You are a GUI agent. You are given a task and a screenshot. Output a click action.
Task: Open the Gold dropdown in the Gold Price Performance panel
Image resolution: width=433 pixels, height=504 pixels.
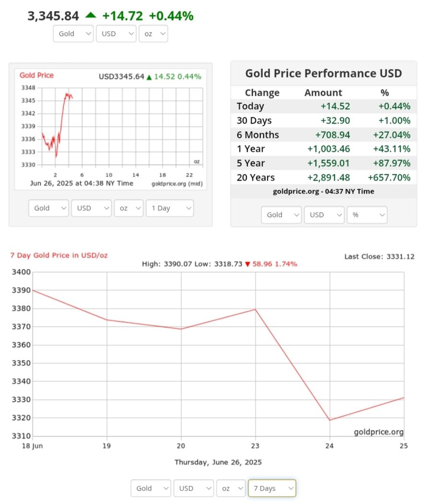point(281,215)
